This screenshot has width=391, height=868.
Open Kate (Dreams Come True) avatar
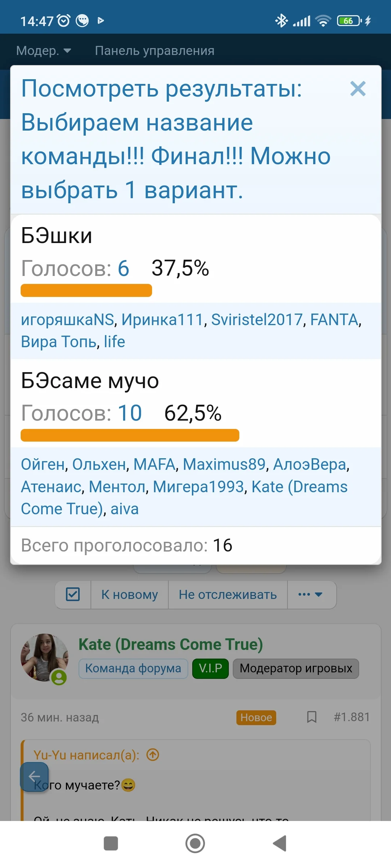(45, 658)
